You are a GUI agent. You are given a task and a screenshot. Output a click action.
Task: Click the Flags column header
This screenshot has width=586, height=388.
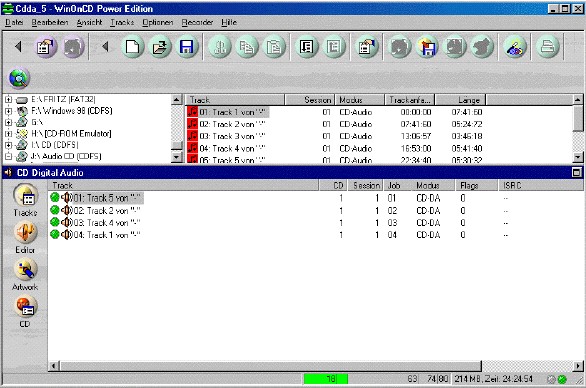[476, 185]
